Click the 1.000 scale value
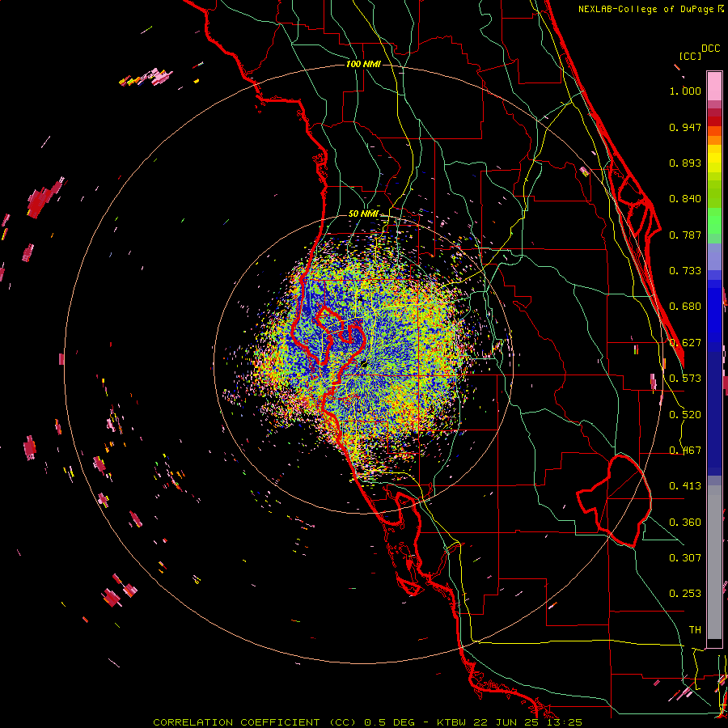Screen dimensions: 728x728 coord(685,91)
